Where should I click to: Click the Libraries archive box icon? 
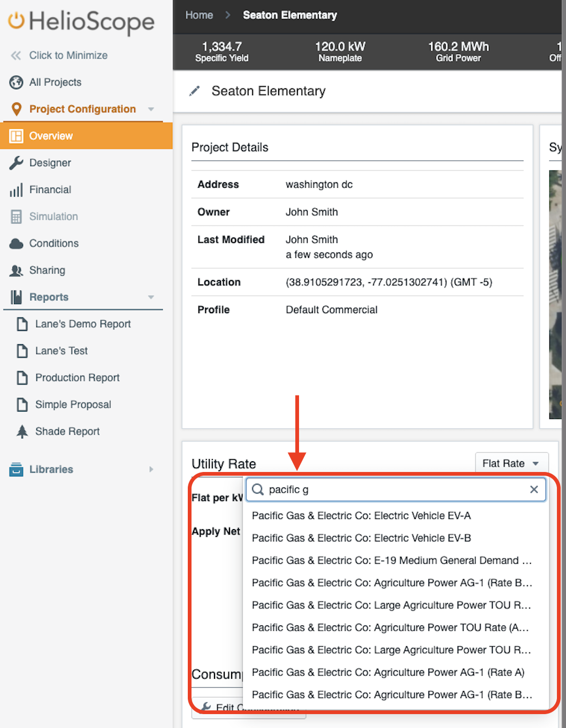click(x=17, y=469)
